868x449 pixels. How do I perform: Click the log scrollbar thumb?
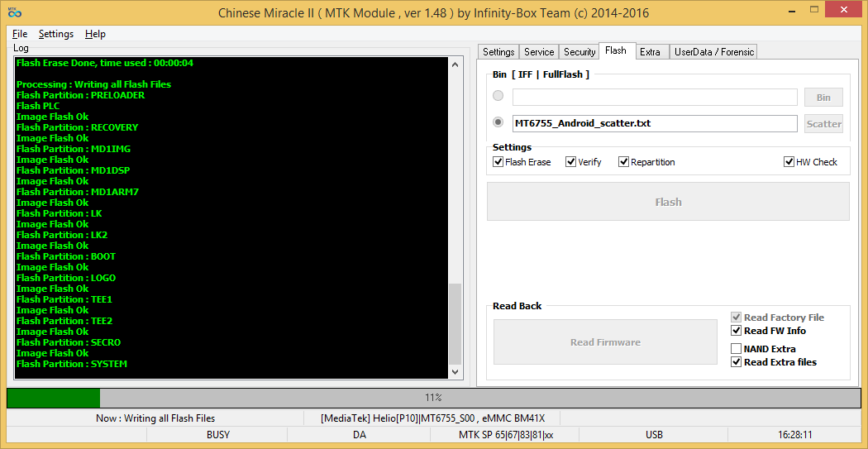[x=455, y=324]
